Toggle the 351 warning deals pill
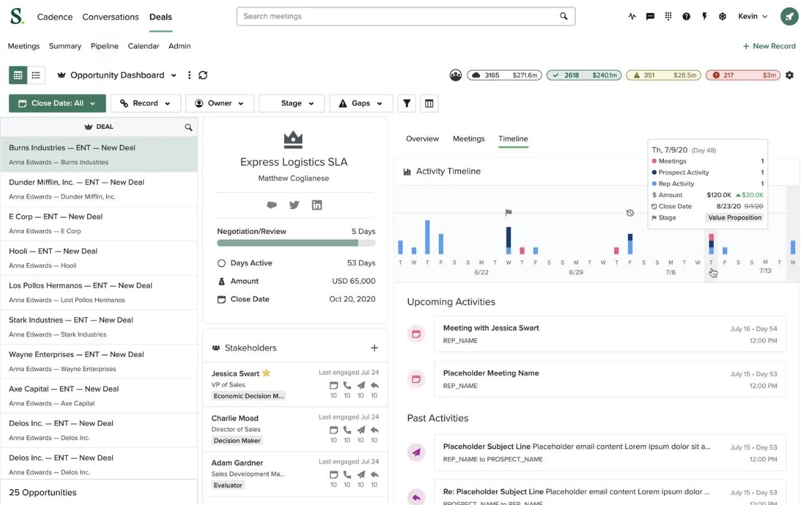812x505 pixels. pyautogui.click(x=663, y=75)
